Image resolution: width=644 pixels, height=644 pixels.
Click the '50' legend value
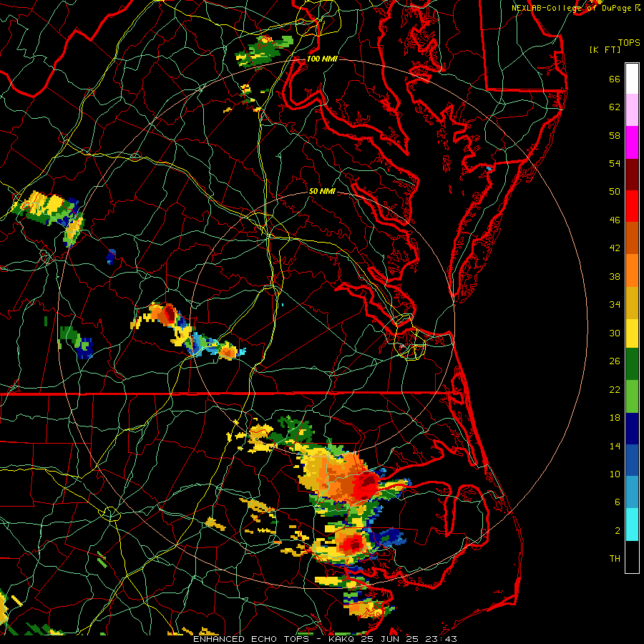(x=615, y=192)
